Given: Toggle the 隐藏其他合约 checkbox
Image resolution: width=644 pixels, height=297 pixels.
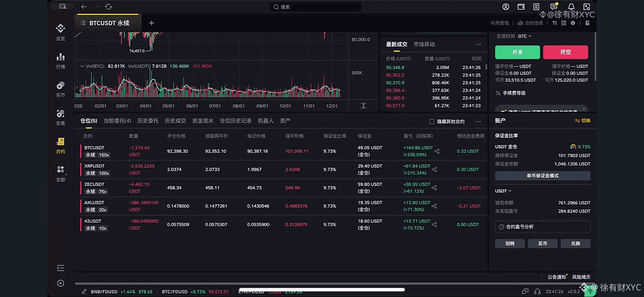Looking at the screenshot, I should click(432, 122).
